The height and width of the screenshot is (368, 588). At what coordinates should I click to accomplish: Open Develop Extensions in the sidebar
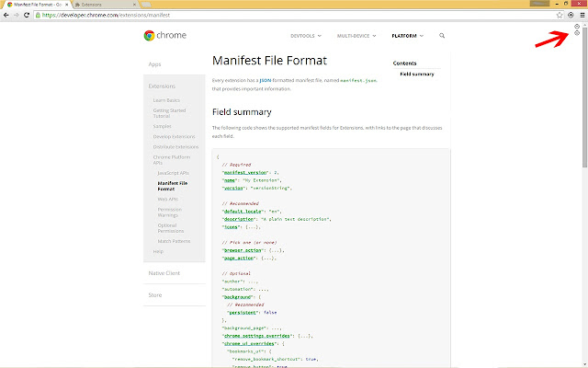(x=174, y=136)
